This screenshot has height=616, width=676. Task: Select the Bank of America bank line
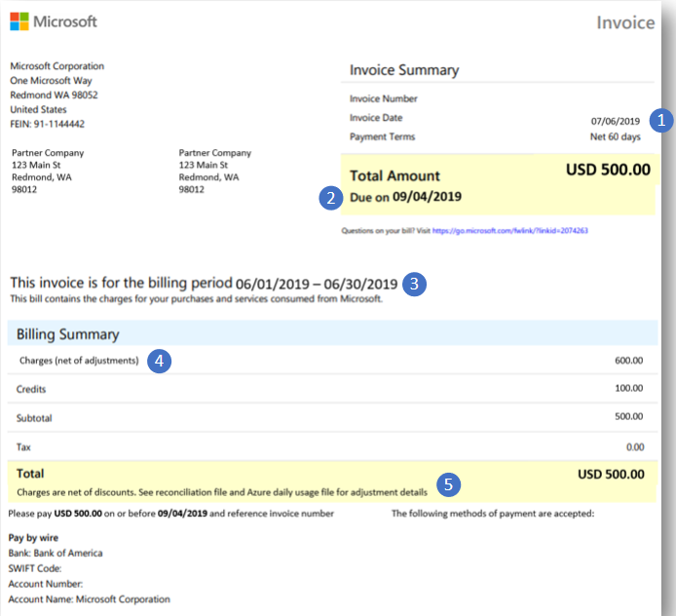[x=56, y=554]
